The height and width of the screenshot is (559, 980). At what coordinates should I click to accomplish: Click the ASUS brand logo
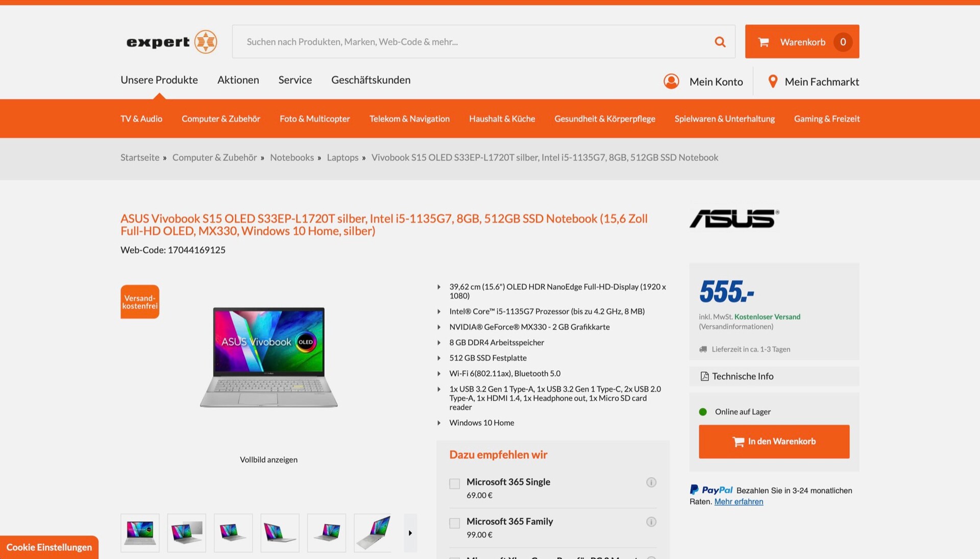point(734,218)
